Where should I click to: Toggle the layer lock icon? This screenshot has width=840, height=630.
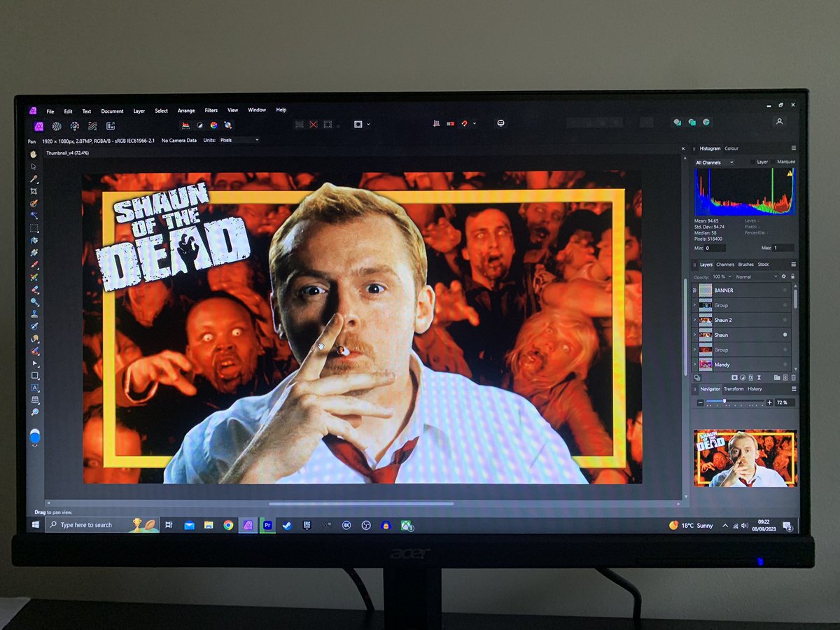tap(792, 276)
